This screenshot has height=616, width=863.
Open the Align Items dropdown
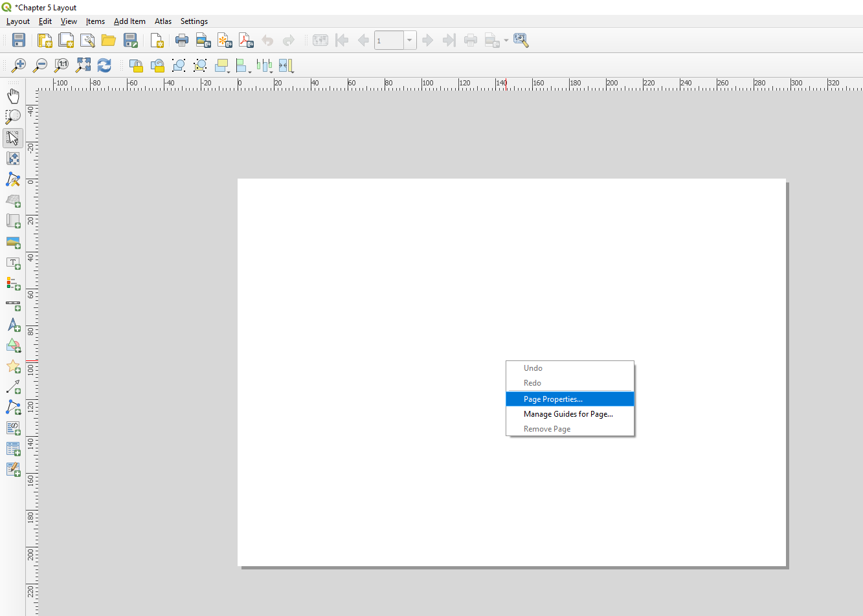pyautogui.click(x=243, y=65)
